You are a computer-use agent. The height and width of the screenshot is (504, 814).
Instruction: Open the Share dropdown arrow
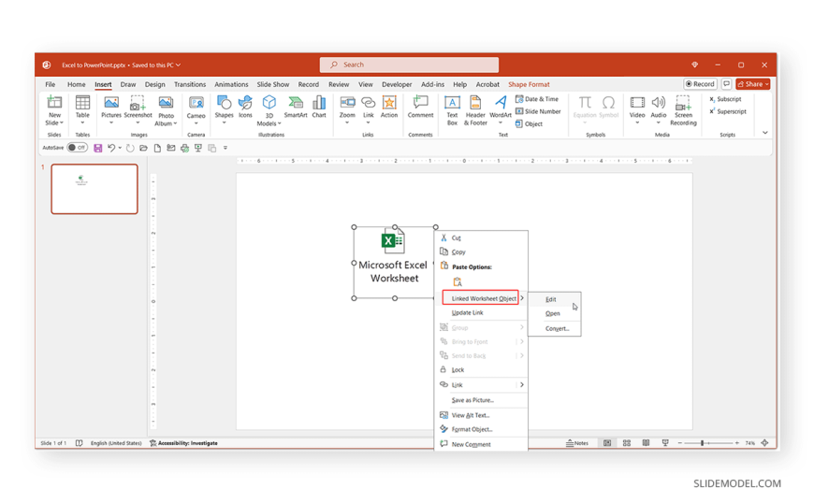pos(767,84)
